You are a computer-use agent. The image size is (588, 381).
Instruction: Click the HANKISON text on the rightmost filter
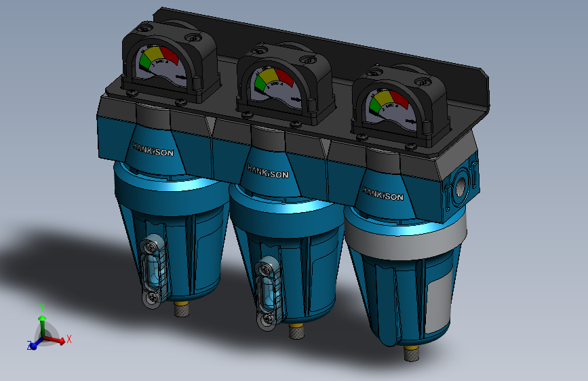click(x=383, y=193)
